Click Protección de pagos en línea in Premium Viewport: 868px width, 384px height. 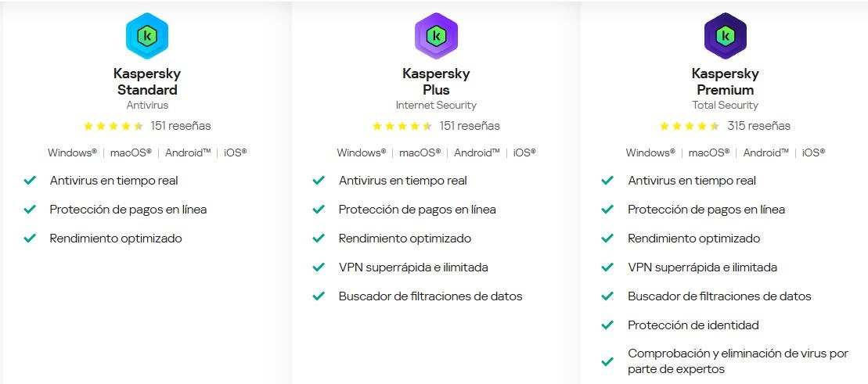click(x=706, y=210)
